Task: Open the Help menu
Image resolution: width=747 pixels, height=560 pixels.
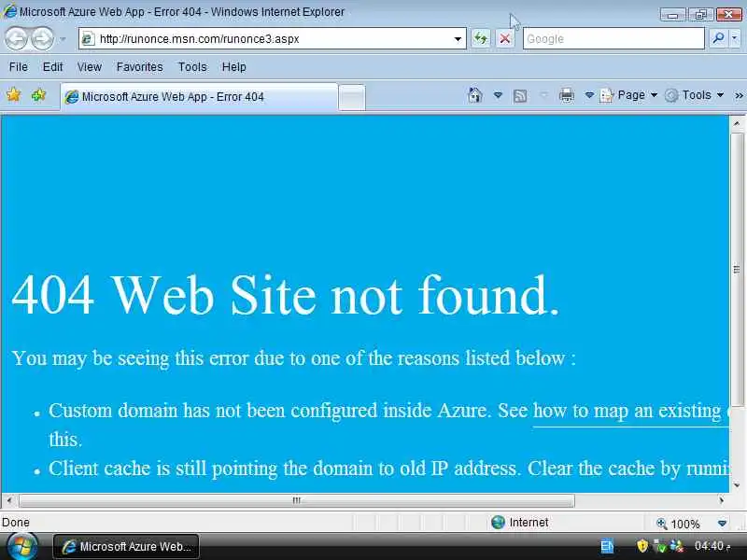Action: tap(234, 67)
